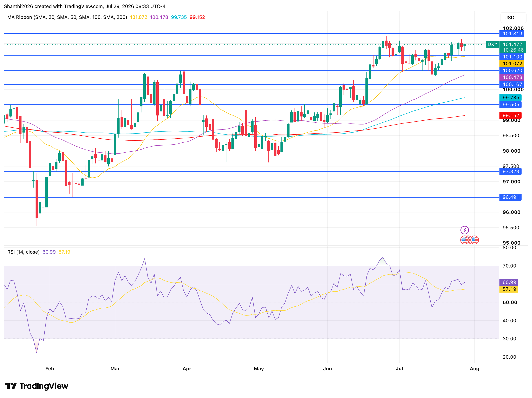Click the red 99.152 value in MA Ribbon legend
Image resolution: width=532 pixels, height=398 pixels.
tap(197, 17)
